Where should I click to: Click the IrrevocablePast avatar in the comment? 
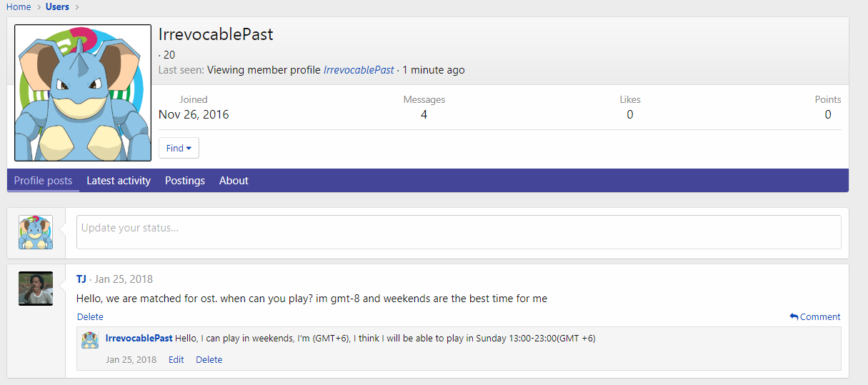pos(90,339)
